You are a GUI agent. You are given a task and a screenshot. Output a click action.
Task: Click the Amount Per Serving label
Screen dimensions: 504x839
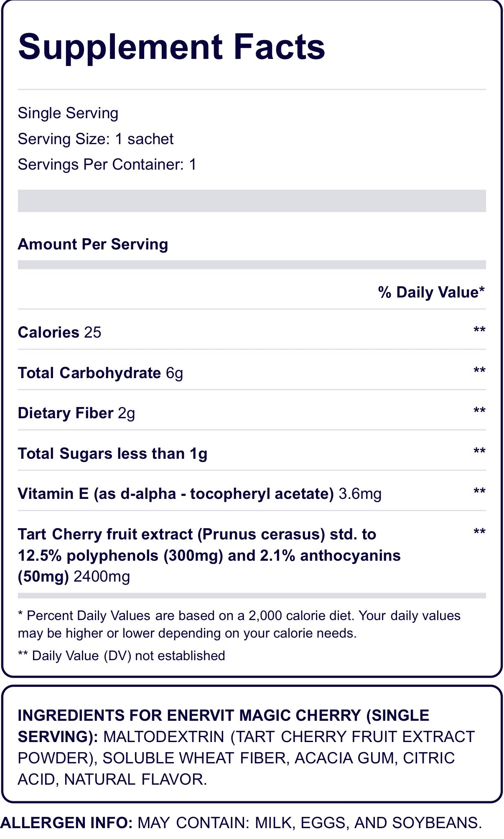(x=93, y=244)
